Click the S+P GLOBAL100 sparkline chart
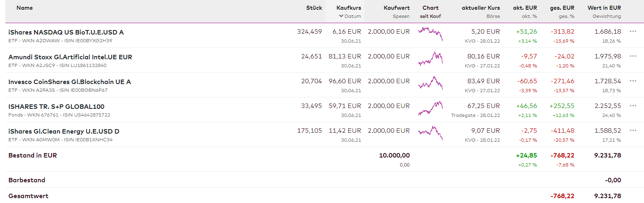Viewport: 644px width, 203px height. coord(430,108)
